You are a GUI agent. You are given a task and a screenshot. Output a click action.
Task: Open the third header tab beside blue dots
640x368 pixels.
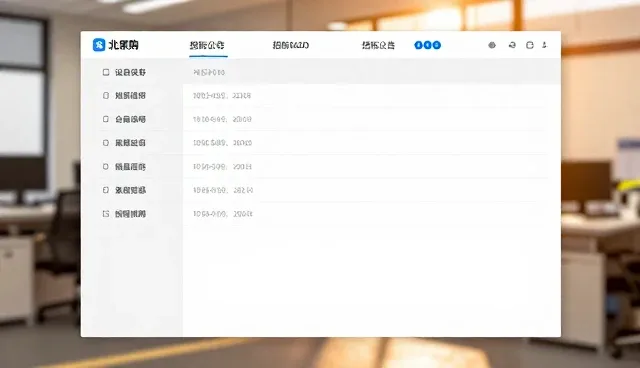click(378, 45)
